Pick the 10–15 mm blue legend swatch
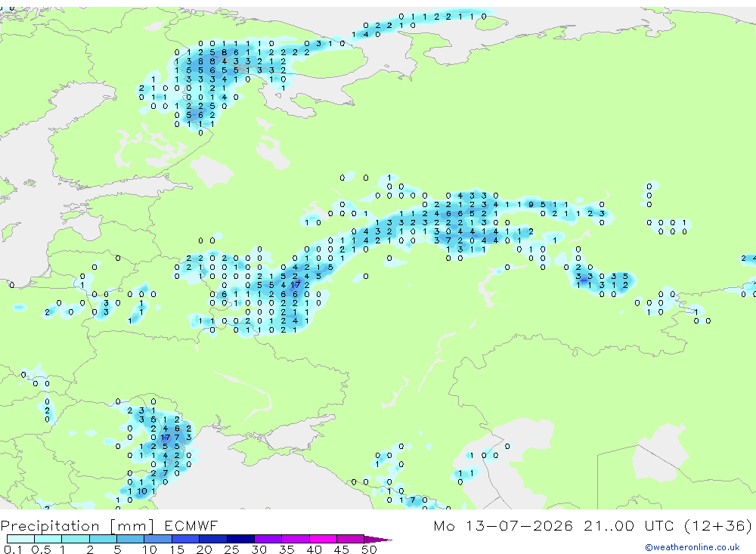 click(x=158, y=539)
